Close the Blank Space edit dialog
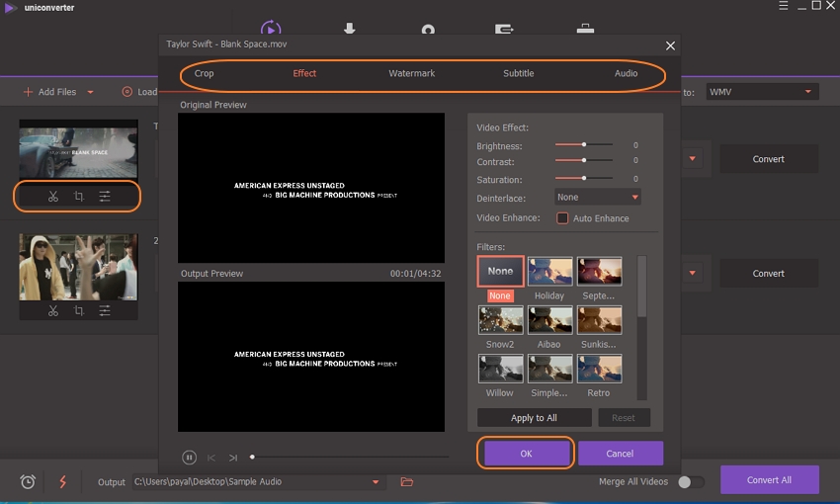840x504 pixels. (x=670, y=45)
